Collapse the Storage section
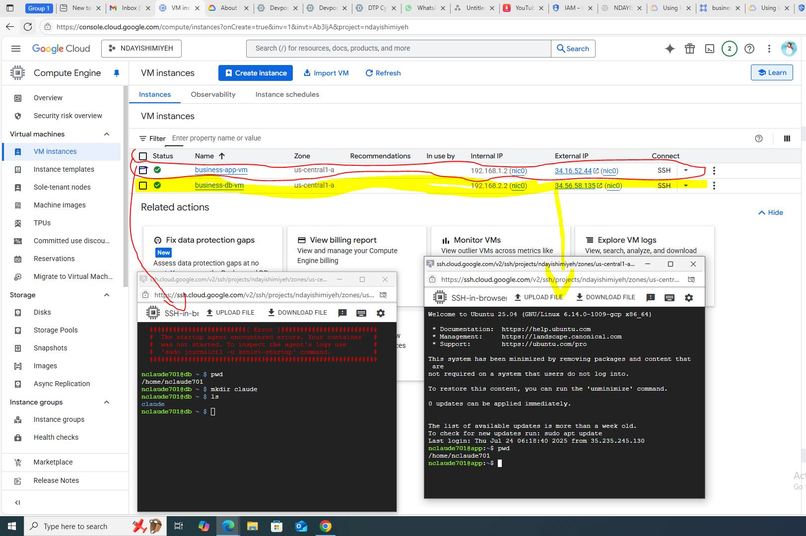This screenshot has width=806, height=536. 106,295
